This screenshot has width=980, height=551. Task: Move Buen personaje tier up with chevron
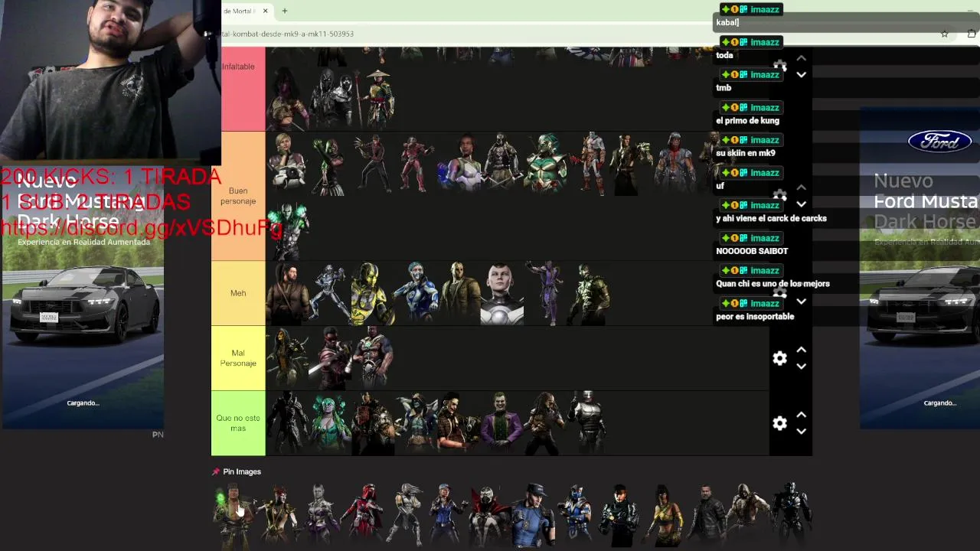(801, 187)
